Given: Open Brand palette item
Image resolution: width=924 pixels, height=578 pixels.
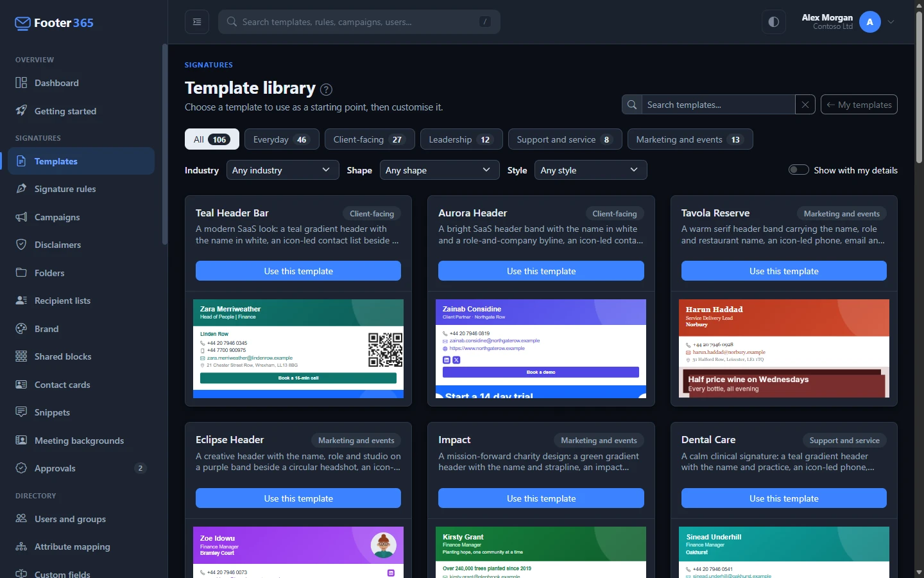Looking at the screenshot, I should tap(81, 329).
